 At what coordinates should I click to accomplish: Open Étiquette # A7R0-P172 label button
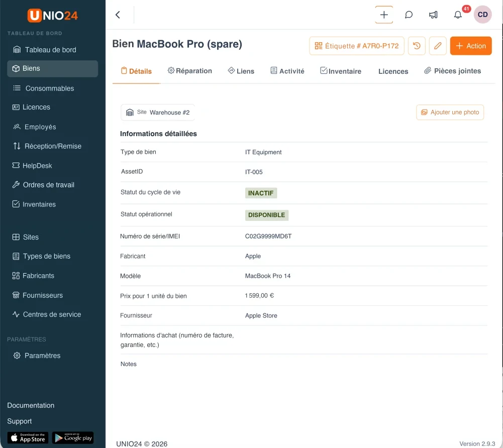pyautogui.click(x=357, y=46)
